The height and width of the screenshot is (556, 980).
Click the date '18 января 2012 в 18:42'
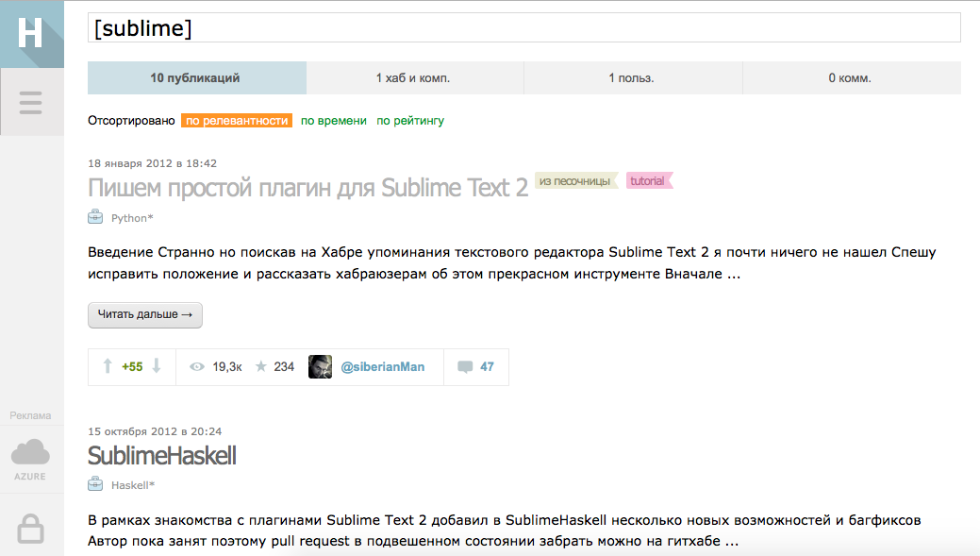coord(153,163)
